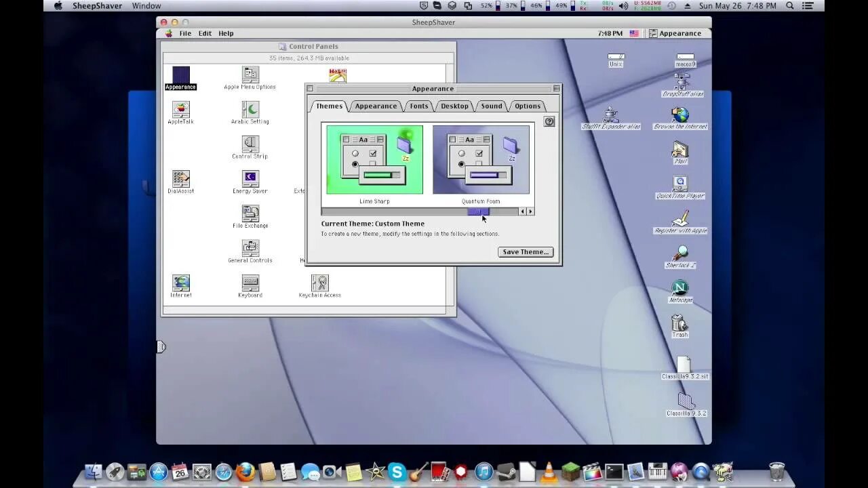
Task: Select the DropStuff alias desktop icon
Action: tap(682, 85)
